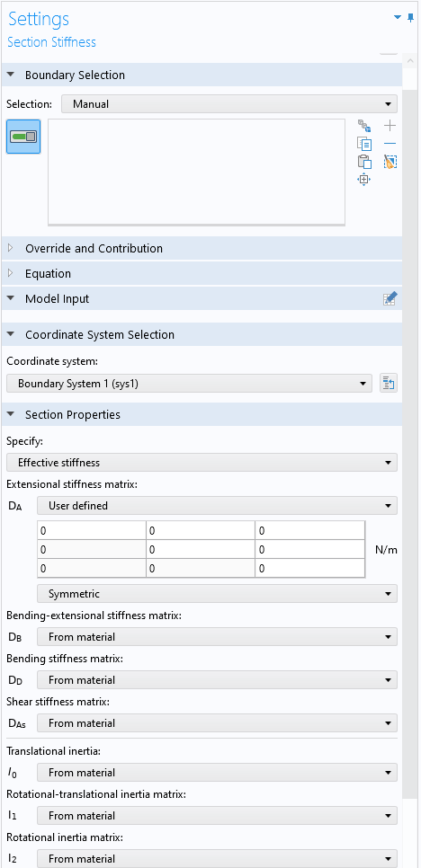The image size is (421, 868).
Task: Open the Specify Effective stiffness dropdown
Action: 202,462
